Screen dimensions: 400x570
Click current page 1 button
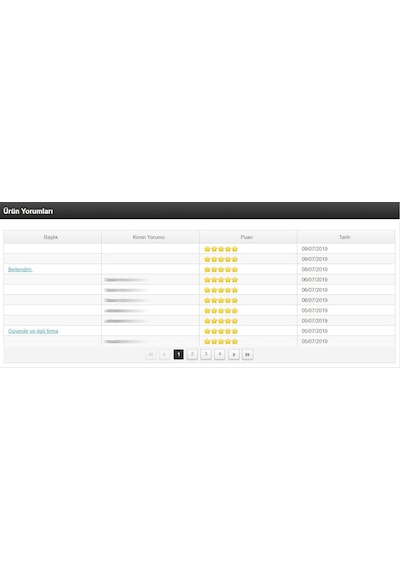click(179, 354)
